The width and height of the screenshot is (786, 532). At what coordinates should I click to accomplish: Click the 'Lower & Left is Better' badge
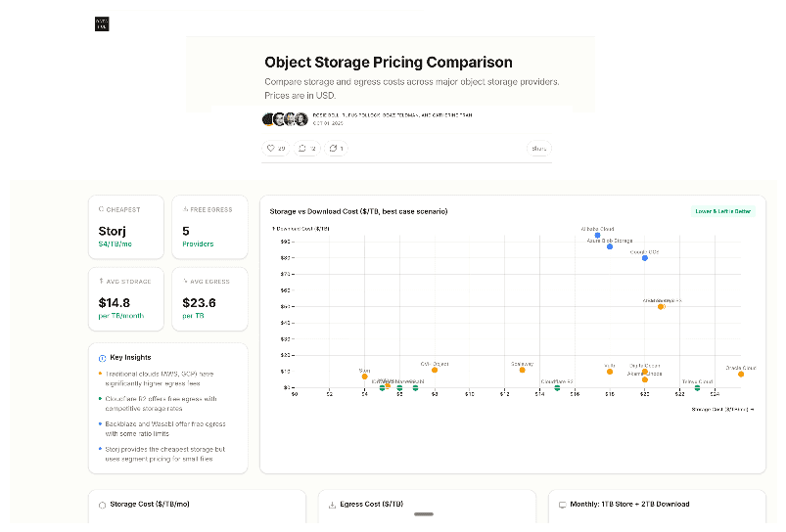tap(724, 211)
